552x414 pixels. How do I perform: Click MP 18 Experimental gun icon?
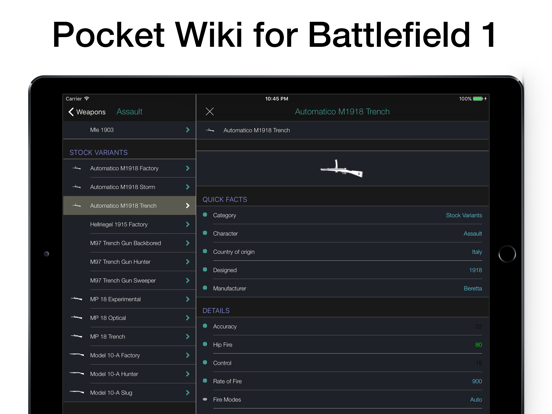point(76,299)
